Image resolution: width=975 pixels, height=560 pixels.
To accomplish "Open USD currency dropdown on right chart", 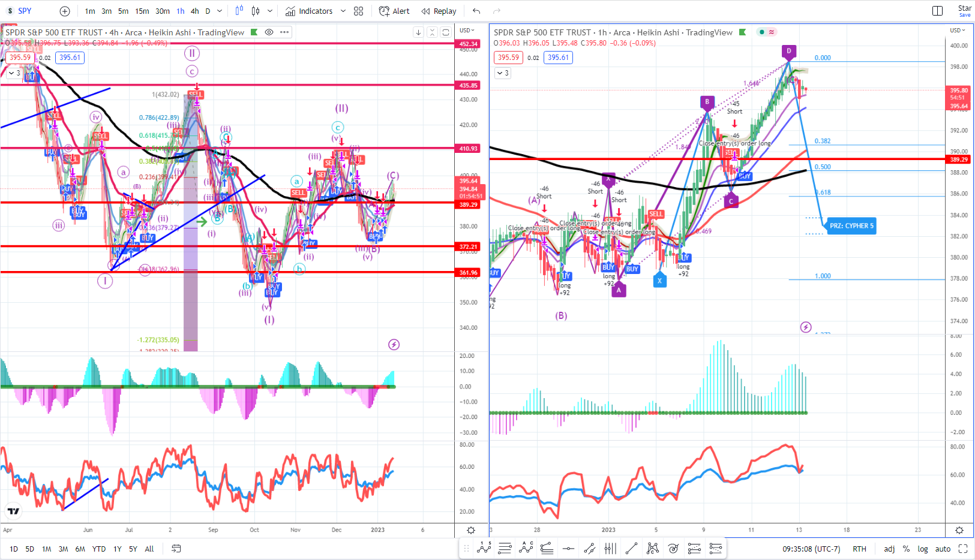I will coord(957,31).
